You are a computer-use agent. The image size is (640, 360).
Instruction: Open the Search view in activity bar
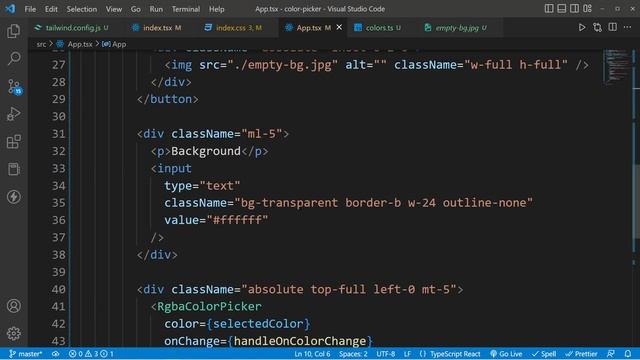[x=13, y=58]
